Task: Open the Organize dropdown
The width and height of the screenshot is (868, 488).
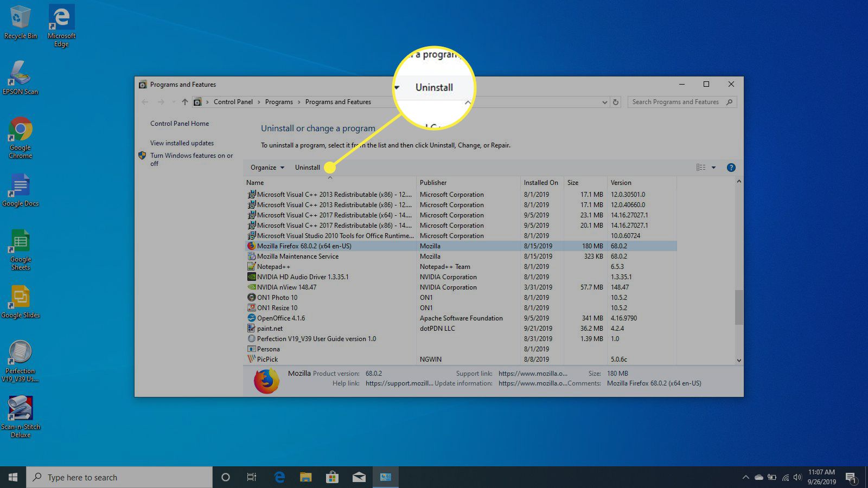Action: (x=266, y=167)
